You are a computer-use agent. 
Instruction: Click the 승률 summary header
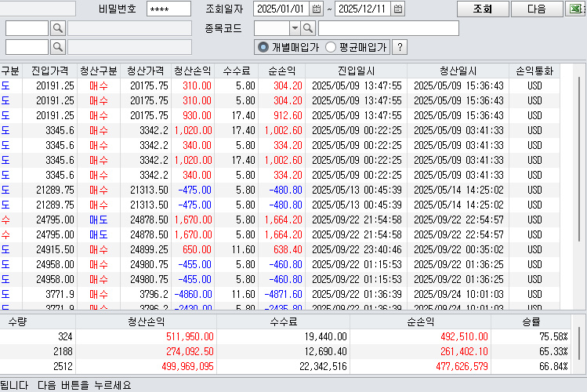pos(531,321)
